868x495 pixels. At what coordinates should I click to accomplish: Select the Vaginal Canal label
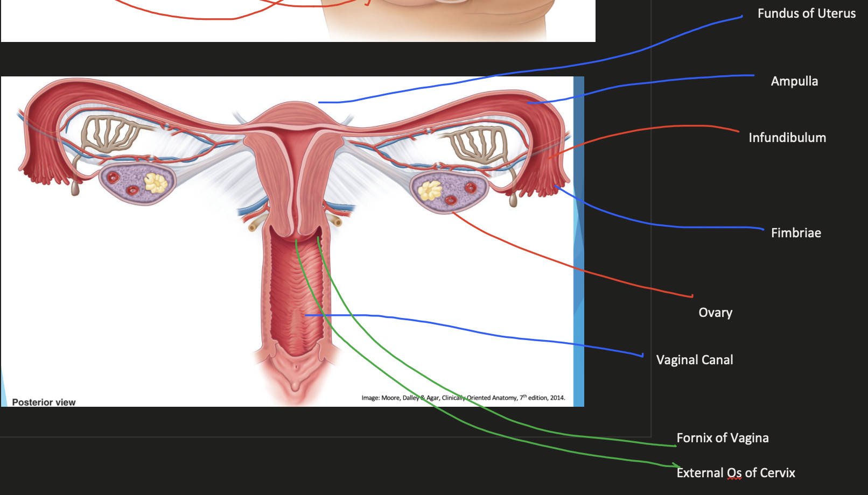(695, 360)
